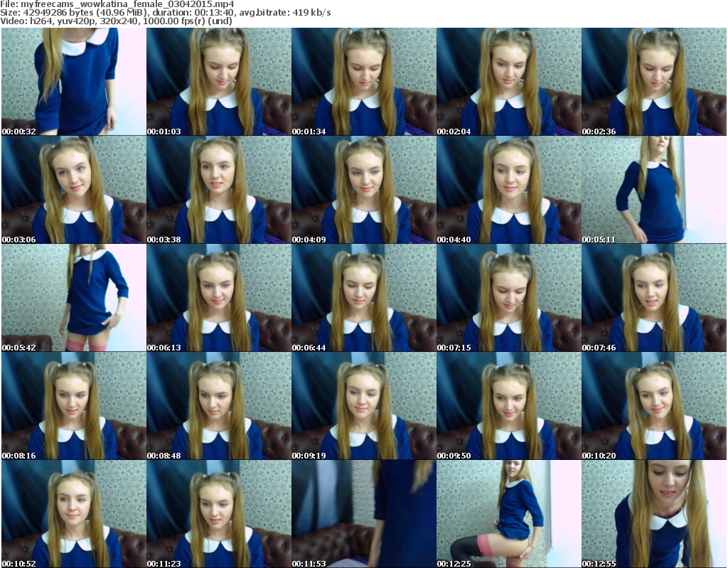Open the thumbnail timestamped 00:08:48
The image size is (728, 568).
pos(218,406)
